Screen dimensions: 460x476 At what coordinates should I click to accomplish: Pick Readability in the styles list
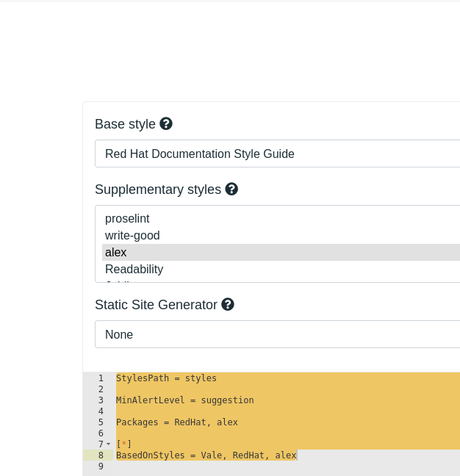(x=134, y=269)
